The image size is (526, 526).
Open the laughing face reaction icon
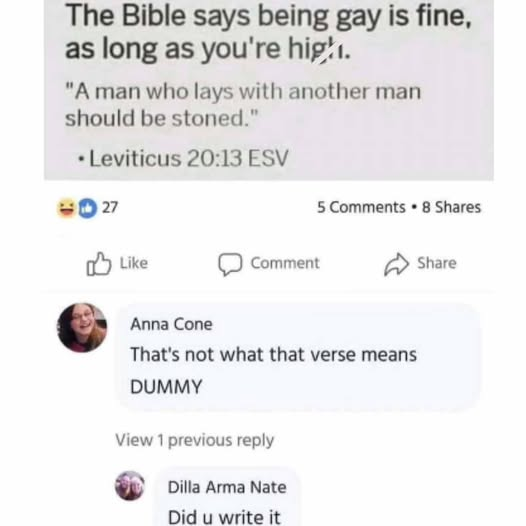pos(66,208)
